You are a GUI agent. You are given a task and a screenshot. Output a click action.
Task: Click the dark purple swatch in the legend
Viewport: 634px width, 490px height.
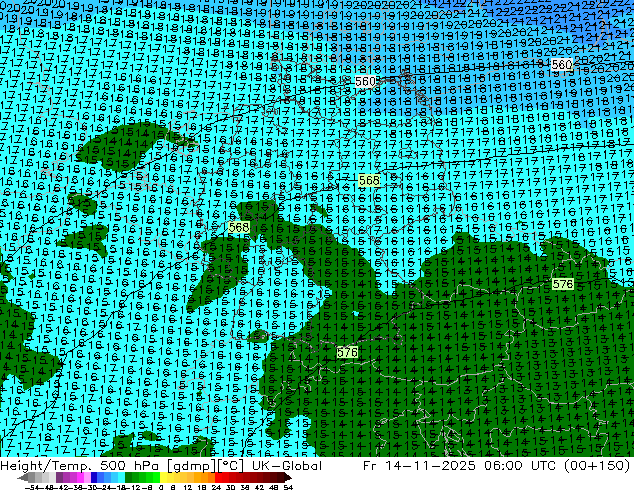point(59,478)
